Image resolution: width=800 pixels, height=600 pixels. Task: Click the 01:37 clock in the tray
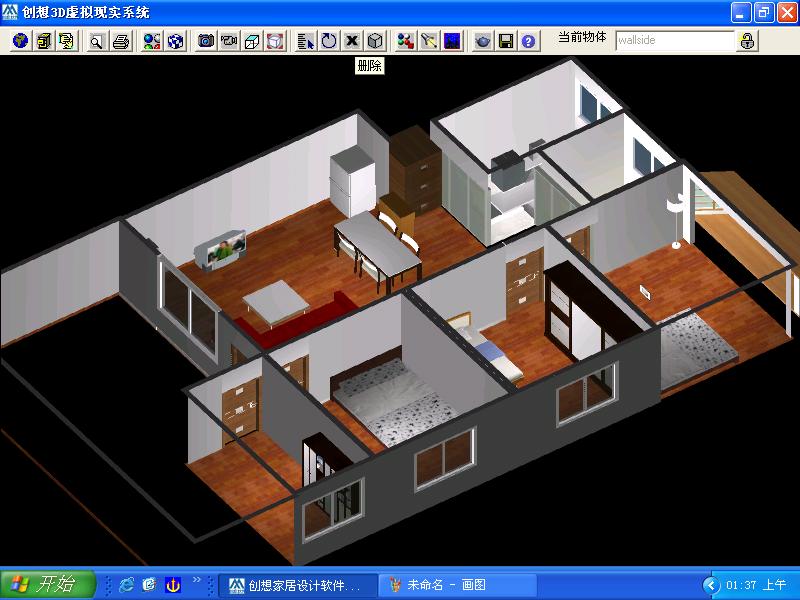756,585
